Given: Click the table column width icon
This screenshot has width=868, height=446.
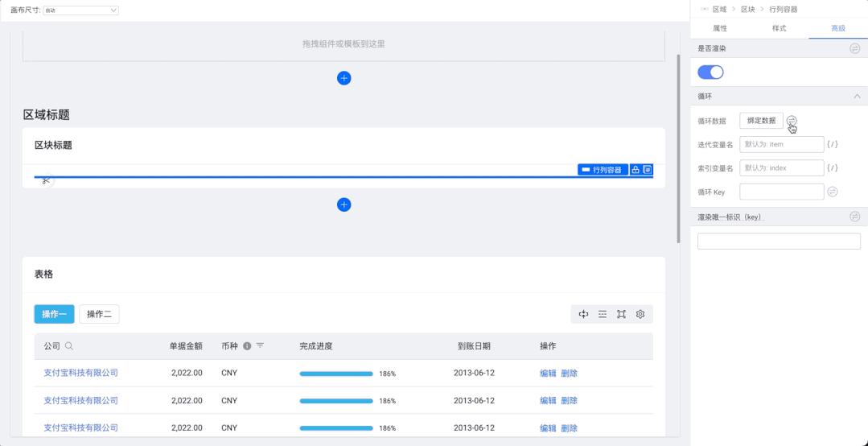Looking at the screenshot, I should pos(584,314).
